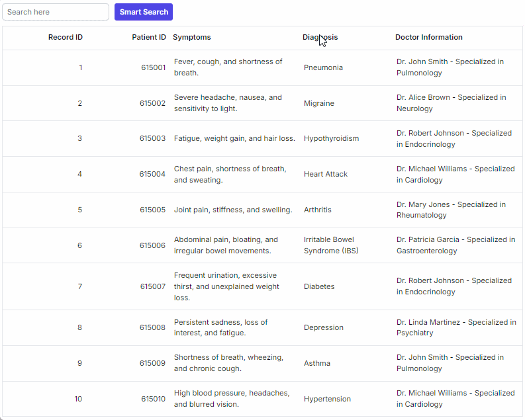Select patient ID 615005 cell
525x420 pixels.
point(153,210)
